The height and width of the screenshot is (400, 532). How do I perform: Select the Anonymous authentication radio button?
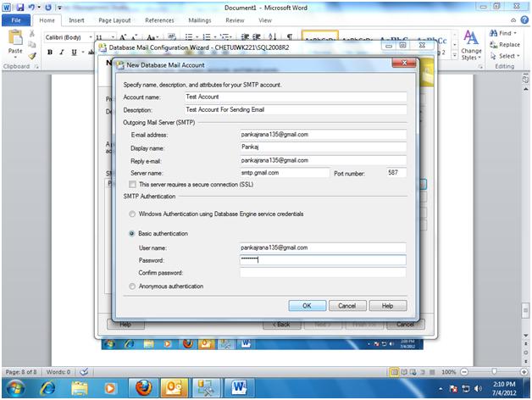pos(132,286)
